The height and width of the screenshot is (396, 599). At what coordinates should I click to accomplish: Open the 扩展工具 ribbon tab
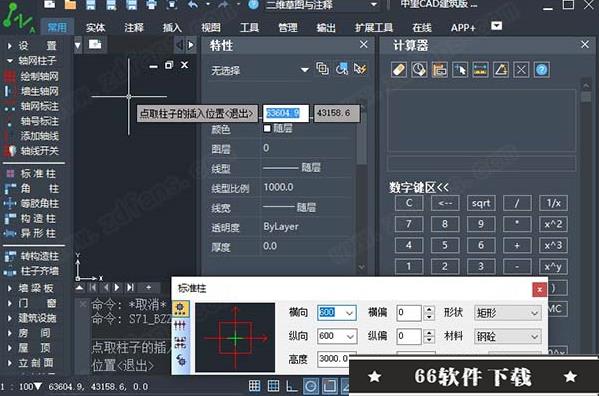pos(374,27)
